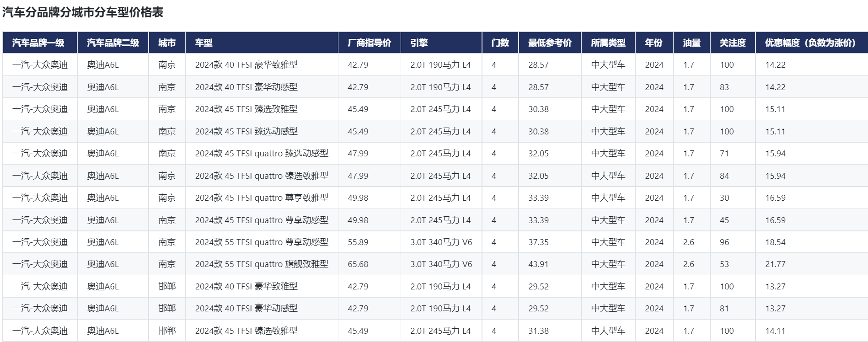Click the lowest price 37.35 cell
Viewport: 868px width, 342px height.
[x=550, y=242]
